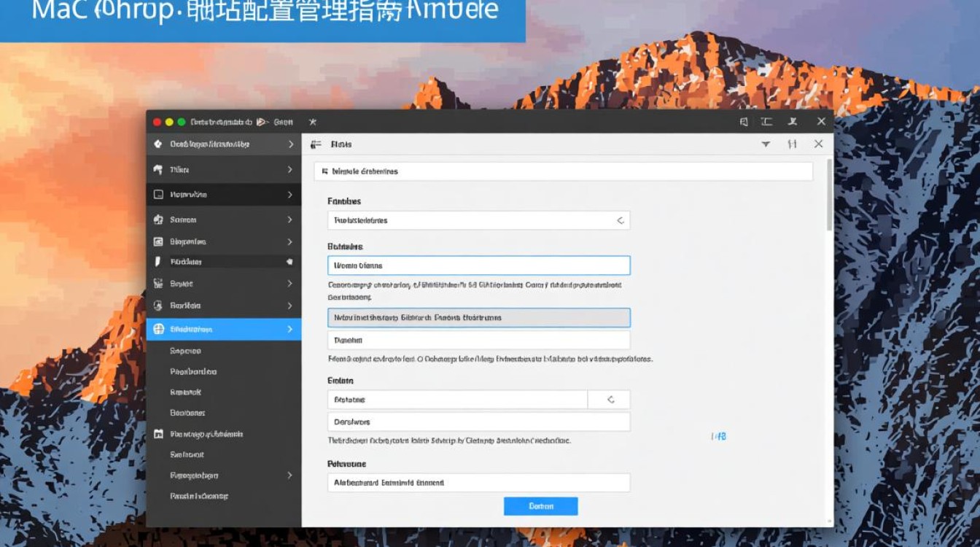Click the split-panel icon in the dark title bar

[x=766, y=122]
